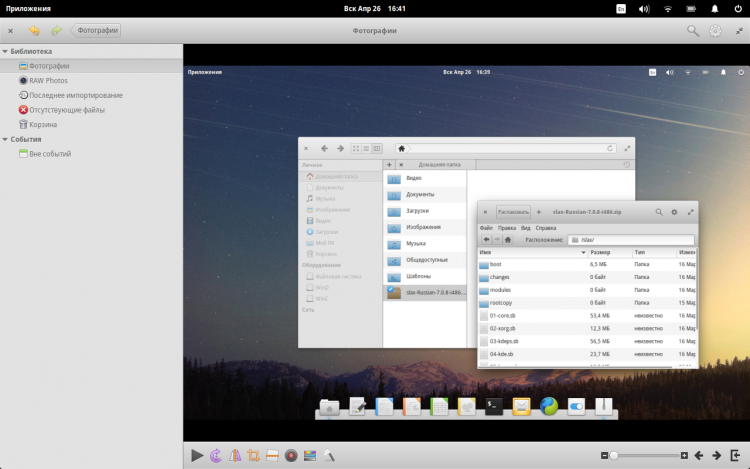This screenshot has height=469, width=750.
Task: Collapse the События section
Action: (6, 140)
